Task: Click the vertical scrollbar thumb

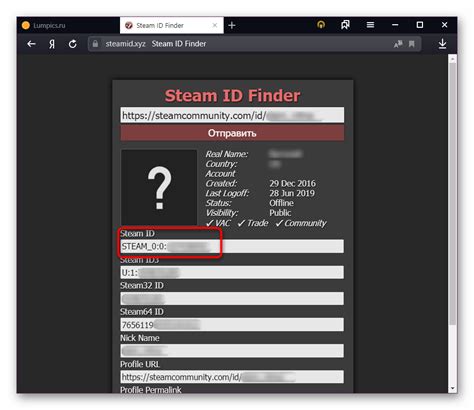Action: [452, 193]
